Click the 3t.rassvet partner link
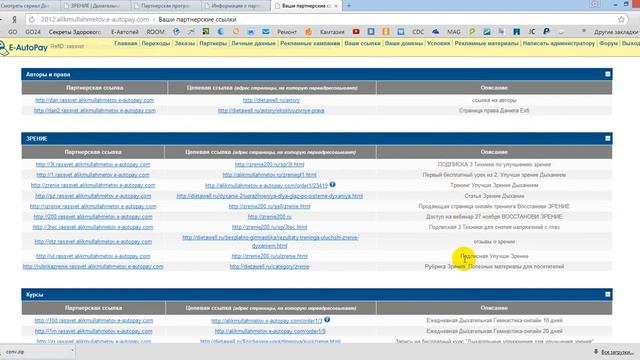The height and width of the screenshot is (360, 640). click(x=93, y=164)
